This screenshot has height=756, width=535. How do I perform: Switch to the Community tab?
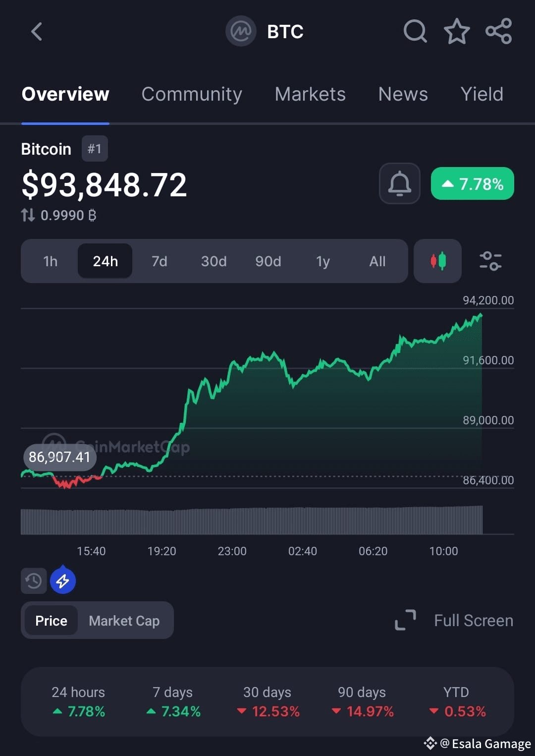[x=192, y=94]
